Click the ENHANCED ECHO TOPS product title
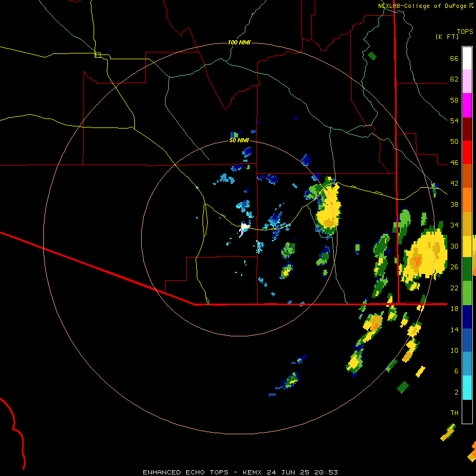476x476 pixels. (186, 472)
